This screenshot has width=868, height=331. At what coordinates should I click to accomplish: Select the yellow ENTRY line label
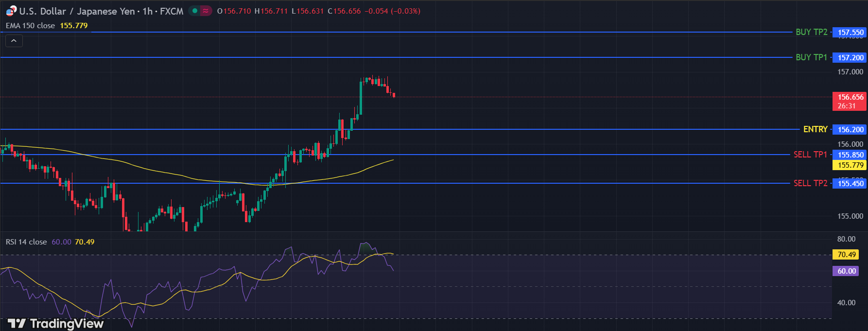pos(815,129)
